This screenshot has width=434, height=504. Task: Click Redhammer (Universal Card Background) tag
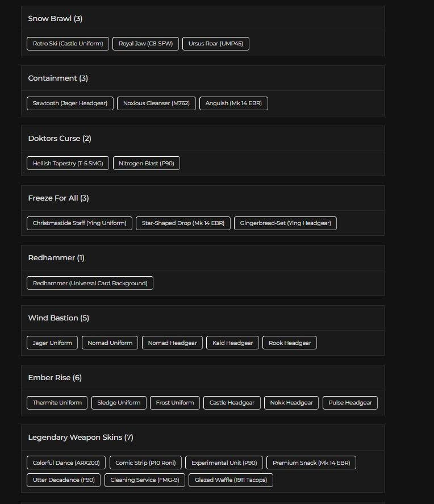[90, 283]
